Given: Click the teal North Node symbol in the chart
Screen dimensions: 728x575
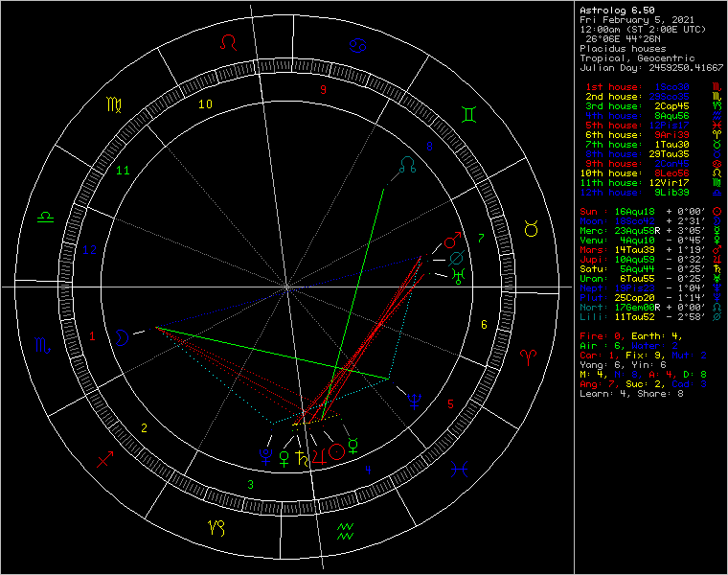Looking at the screenshot, I should (408, 165).
